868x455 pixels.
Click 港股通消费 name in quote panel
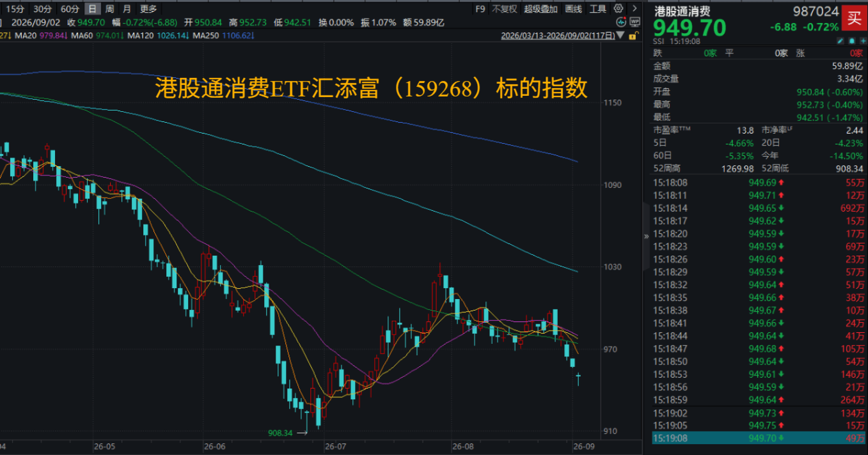tap(682, 11)
